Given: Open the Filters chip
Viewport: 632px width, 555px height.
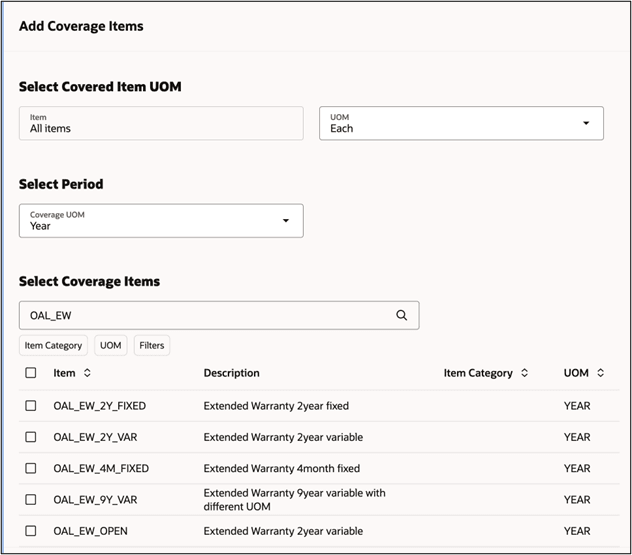Looking at the screenshot, I should tap(152, 345).
